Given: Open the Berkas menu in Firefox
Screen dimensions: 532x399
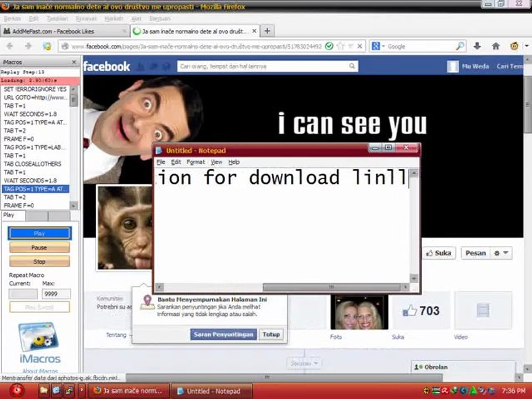Looking at the screenshot, I should point(12,18).
